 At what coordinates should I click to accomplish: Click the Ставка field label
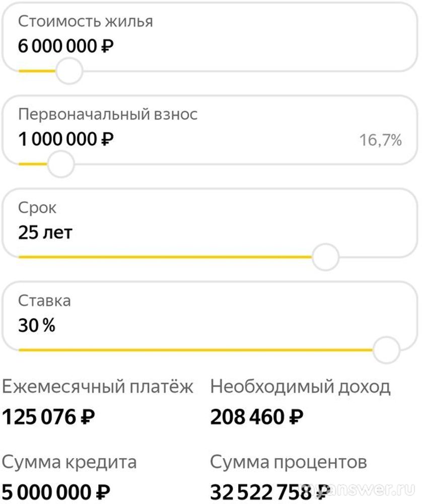(44, 301)
